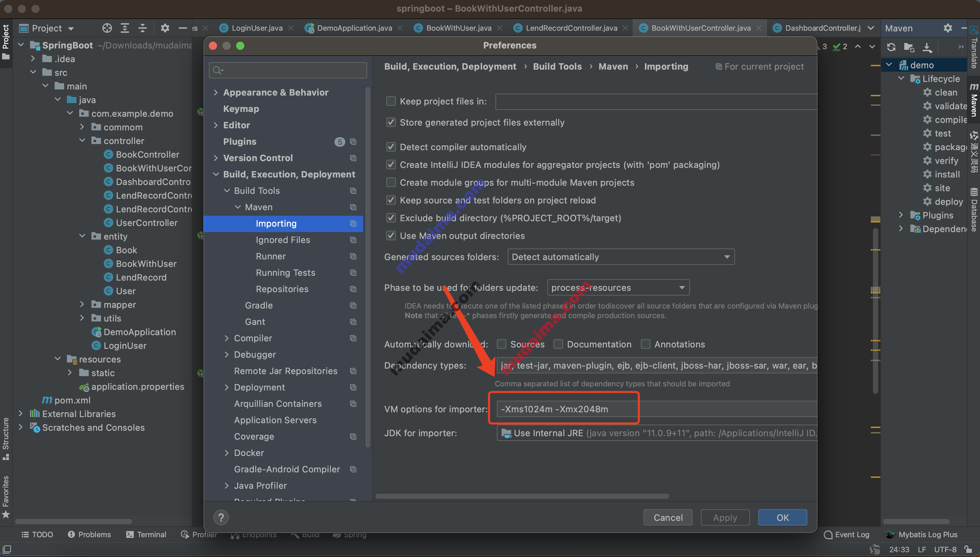Collapse Build, Execution, Deployment section
This screenshot has width=980, height=557.
point(216,174)
